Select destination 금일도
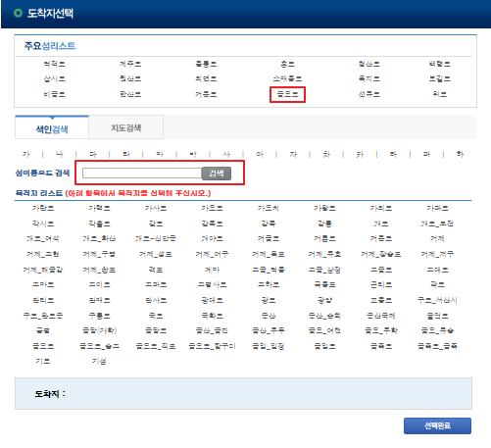 click(324, 346)
